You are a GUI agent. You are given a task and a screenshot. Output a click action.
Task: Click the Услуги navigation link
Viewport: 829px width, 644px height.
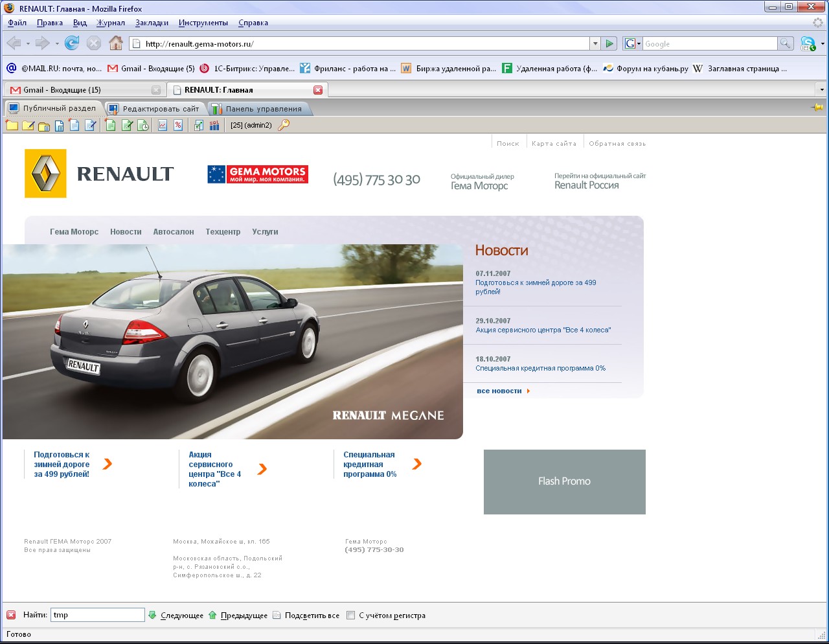click(x=265, y=232)
